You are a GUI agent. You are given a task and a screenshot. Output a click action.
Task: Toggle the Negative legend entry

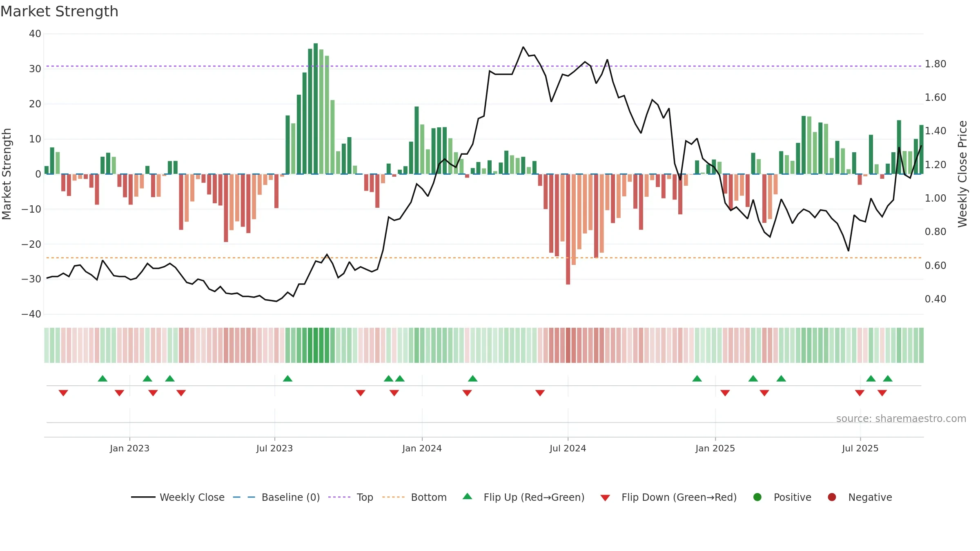click(860, 497)
